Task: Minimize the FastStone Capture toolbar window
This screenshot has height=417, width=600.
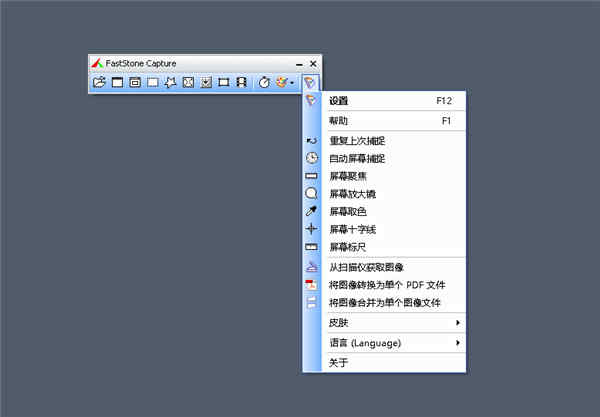Action: coord(299,64)
